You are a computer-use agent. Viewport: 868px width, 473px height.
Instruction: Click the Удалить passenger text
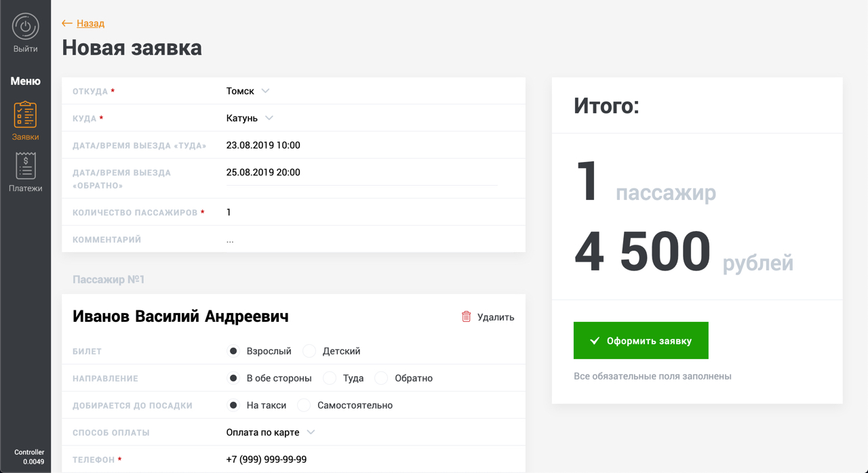click(x=496, y=317)
